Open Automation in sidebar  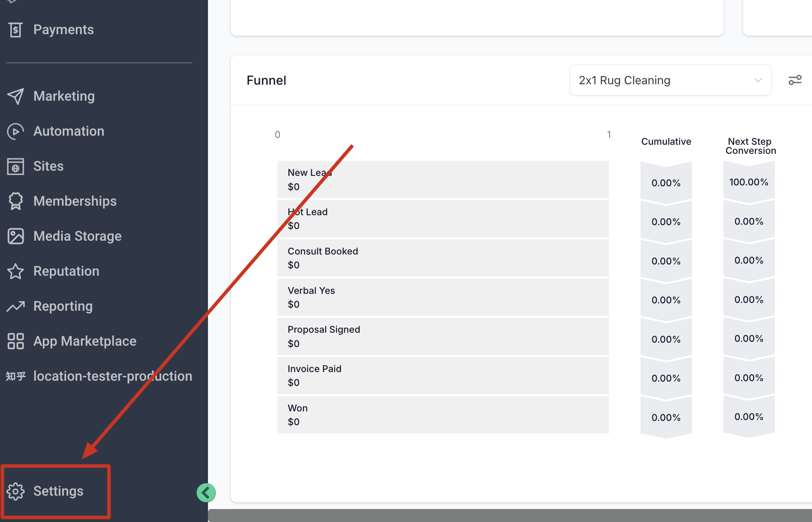[x=69, y=131]
